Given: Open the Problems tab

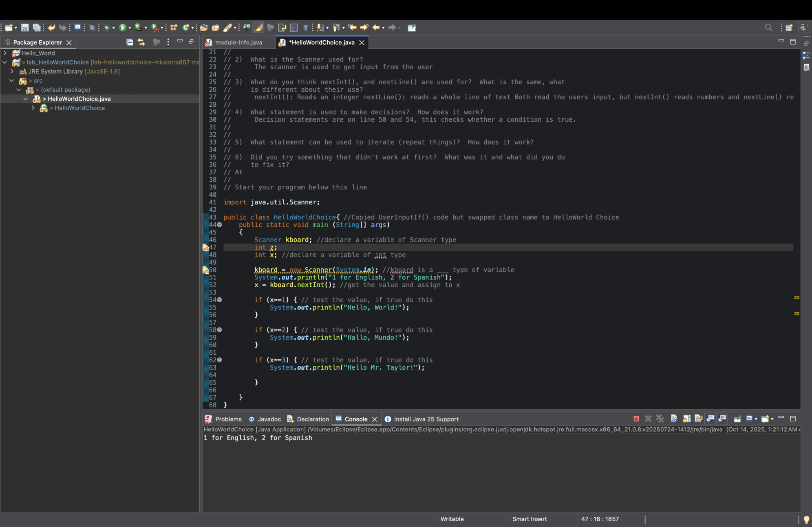Looking at the screenshot, I should coord(228,419).
